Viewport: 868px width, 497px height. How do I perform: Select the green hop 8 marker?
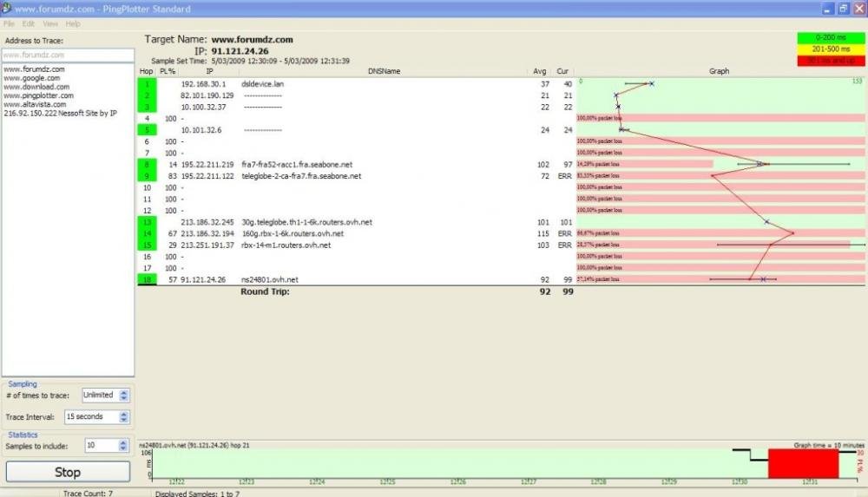[147, 164]
